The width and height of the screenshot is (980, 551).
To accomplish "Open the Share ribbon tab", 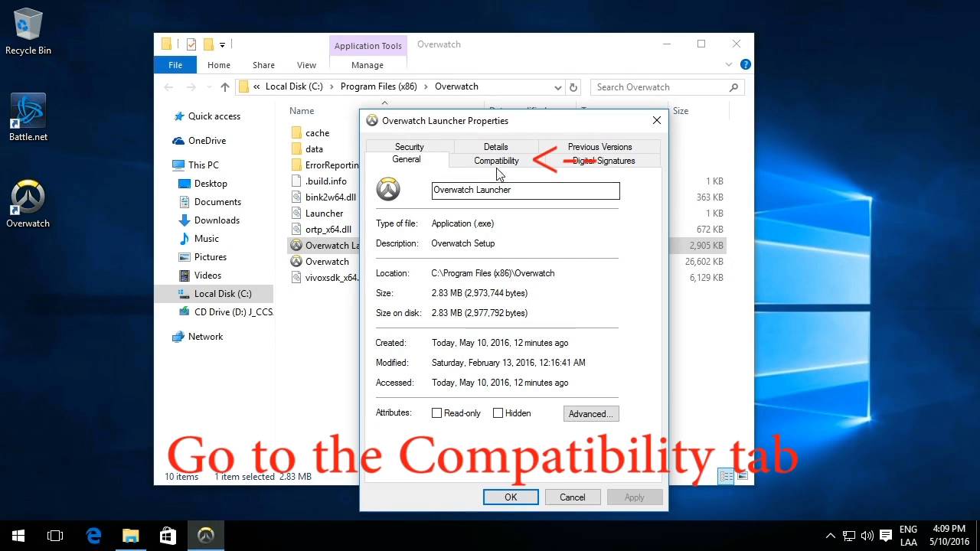I will [263, 65].
